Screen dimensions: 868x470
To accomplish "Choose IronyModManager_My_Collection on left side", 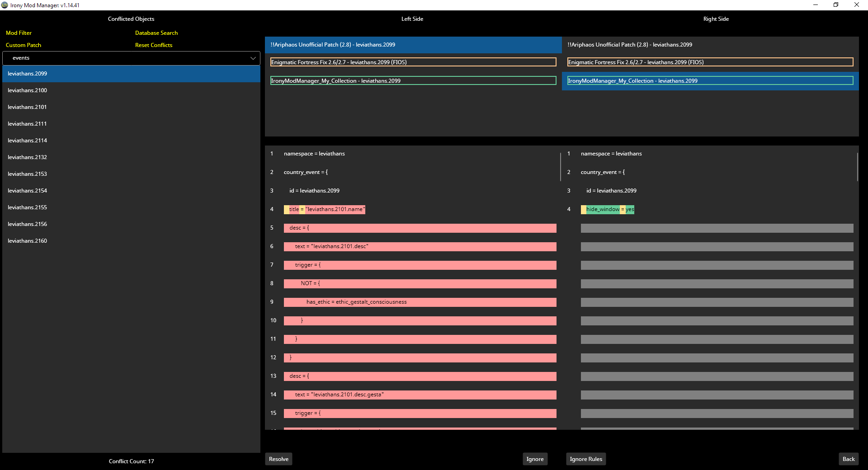I will (413, 81).
